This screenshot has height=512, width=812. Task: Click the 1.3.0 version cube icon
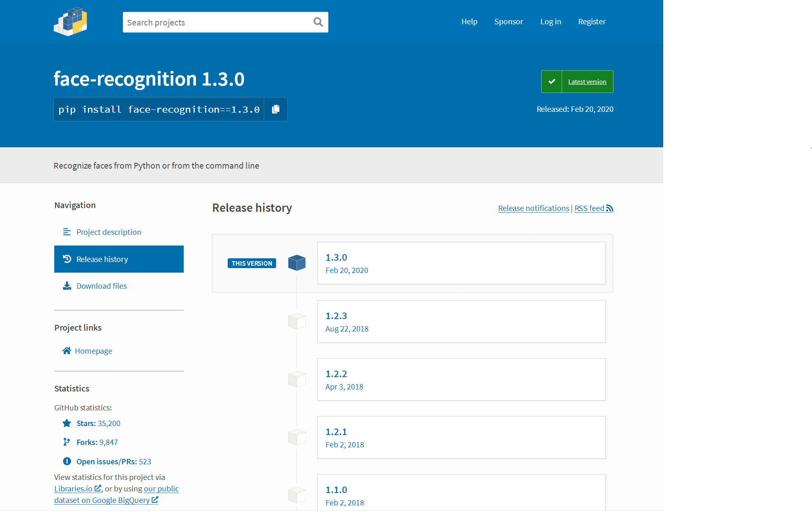point(297,262)
